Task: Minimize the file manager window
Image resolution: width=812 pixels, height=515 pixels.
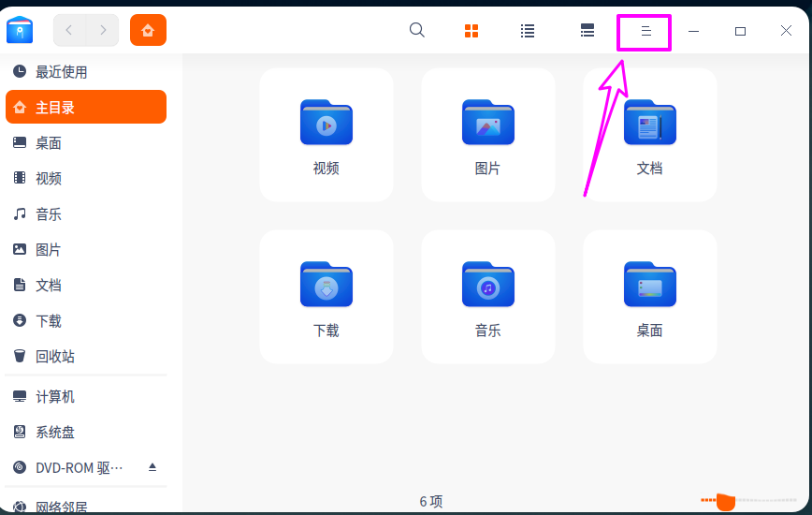Action: 693,31
